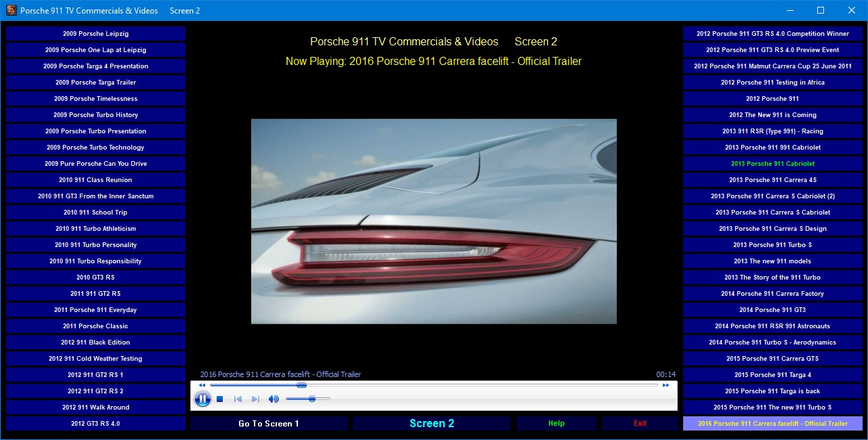Play 2010 911 GT3 From the Inner Sanctum
This screenshot has width=868, height=440.
coord(95,196)
